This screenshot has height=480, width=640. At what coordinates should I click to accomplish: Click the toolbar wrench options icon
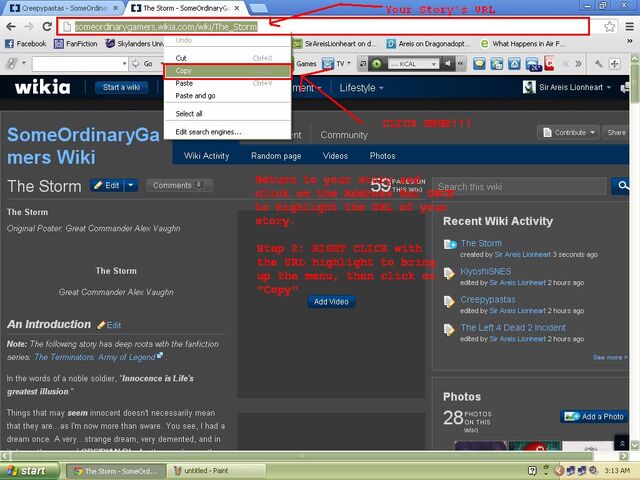tap(598, 64)
